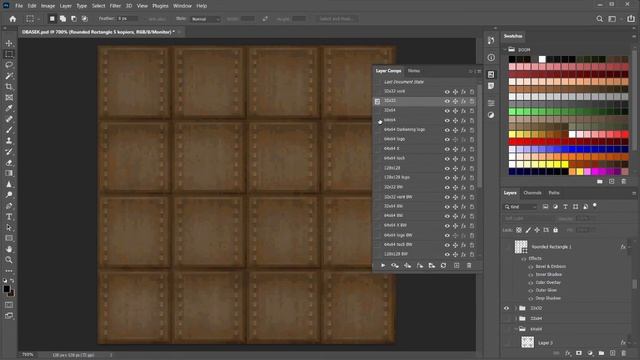This screenshot has width=640, height=360.
Task: Toggle Outer Glow effect visibility
Action: click(x=531, y=291)
